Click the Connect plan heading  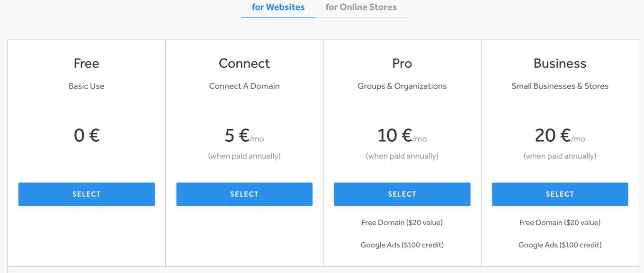[244, 64]
